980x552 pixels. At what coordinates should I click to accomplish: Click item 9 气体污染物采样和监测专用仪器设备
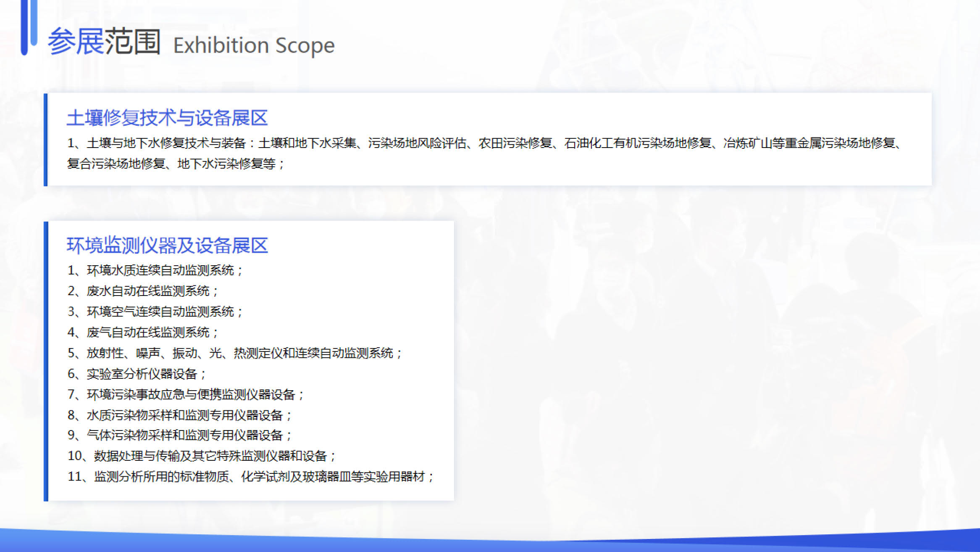pyautogui.click(x=179, y=435)
